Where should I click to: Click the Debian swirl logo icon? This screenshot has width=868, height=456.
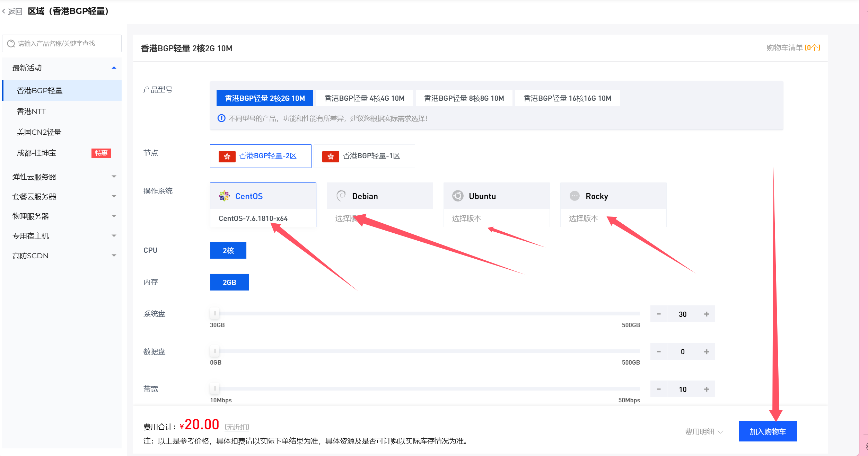tap(341, 196)
